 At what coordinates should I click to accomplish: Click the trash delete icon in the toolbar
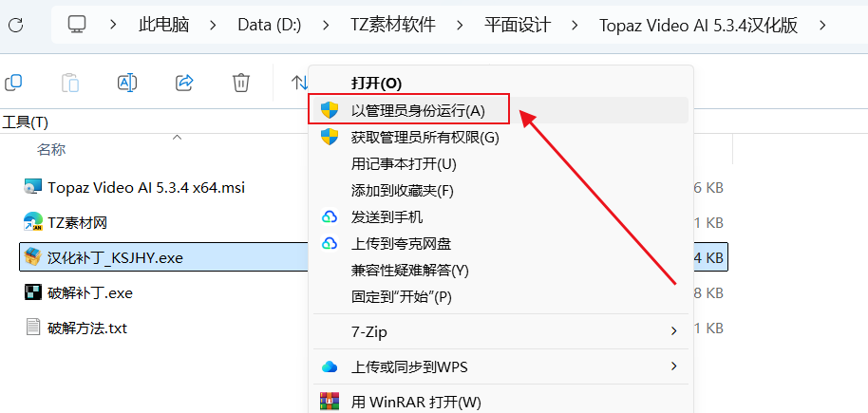click(241, 83)
